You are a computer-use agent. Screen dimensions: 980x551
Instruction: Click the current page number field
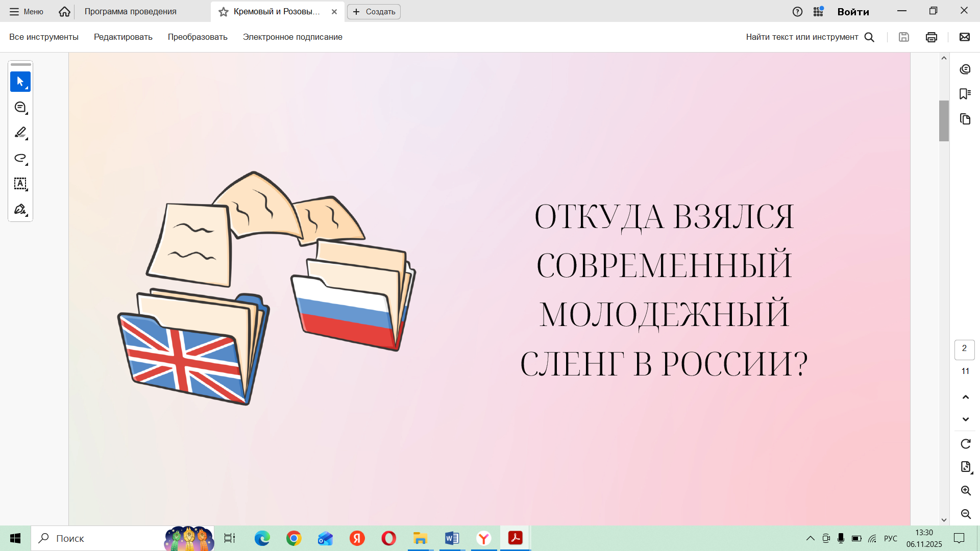coord(964,349)
